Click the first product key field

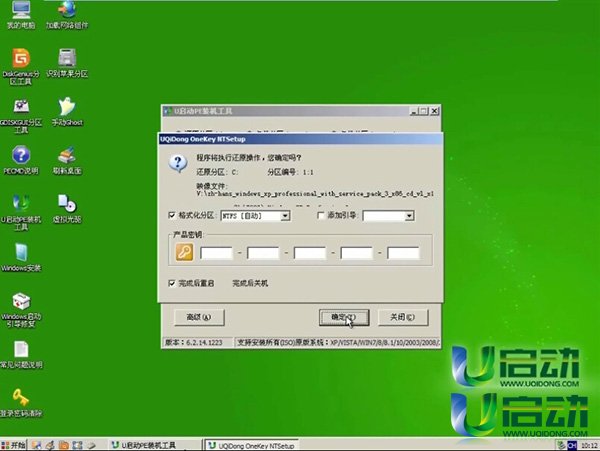216,253
